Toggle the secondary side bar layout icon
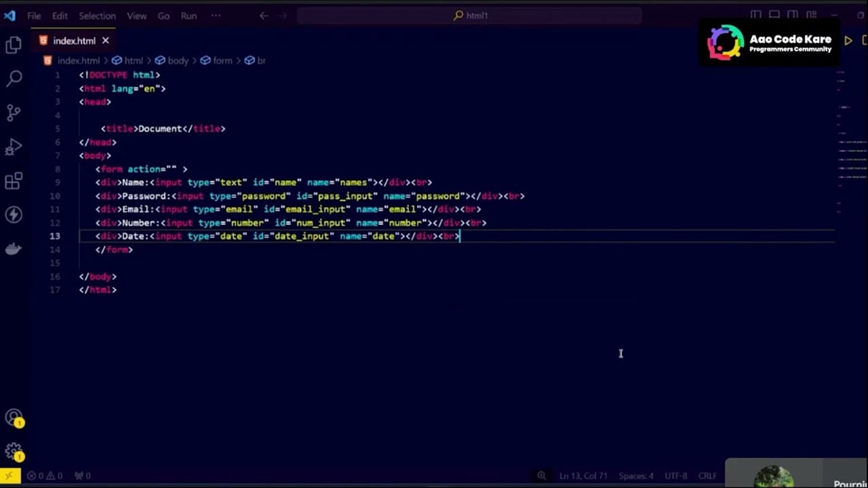 (793, 15)
